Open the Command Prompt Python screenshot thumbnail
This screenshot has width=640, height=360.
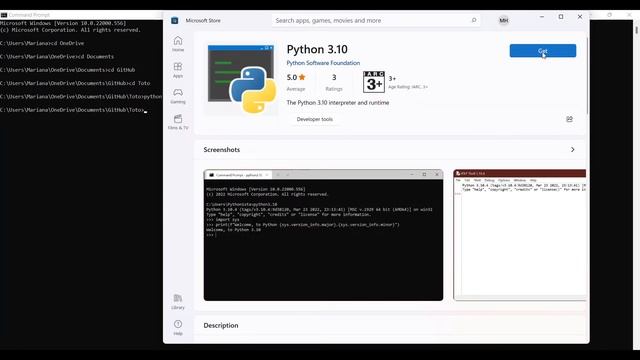(x=323, y=235)
